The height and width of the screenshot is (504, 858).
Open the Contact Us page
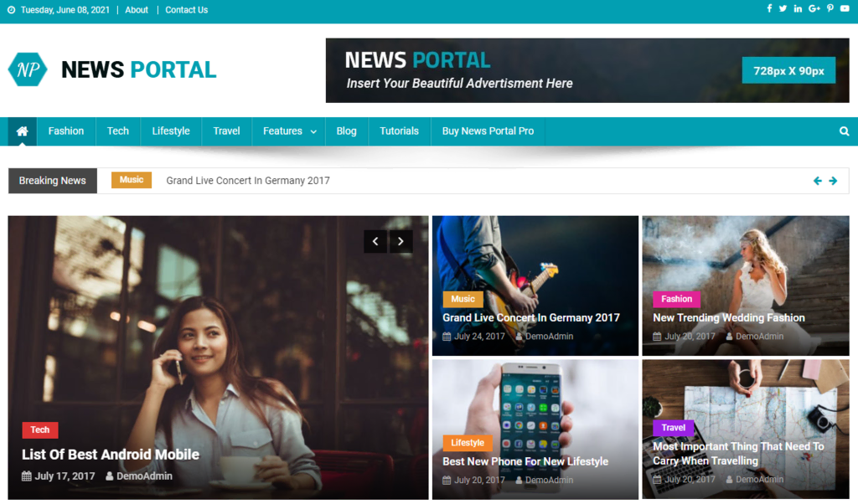pyautogui.click(x=186, y=9)
